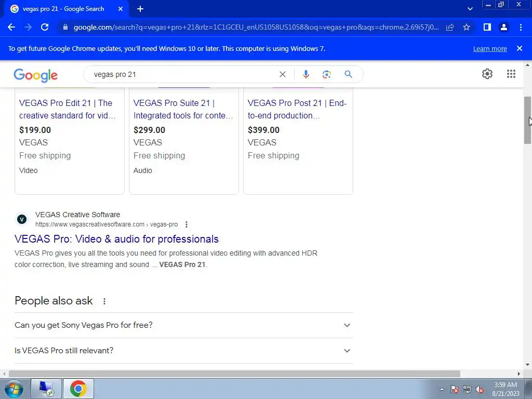Close the vegas pro 21 tab
This screenshot has height=399, width=532.
click(x=121, y=9)
